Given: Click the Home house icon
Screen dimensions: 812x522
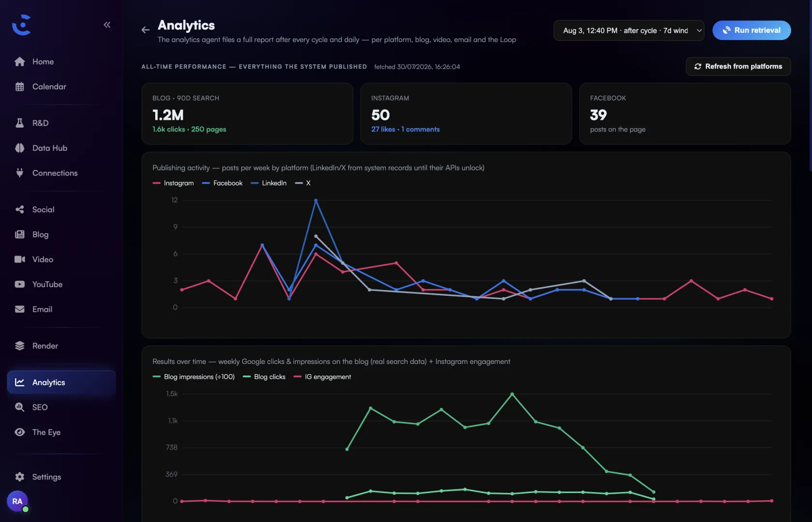Looking at the screenshot, I should click(20, 61).
